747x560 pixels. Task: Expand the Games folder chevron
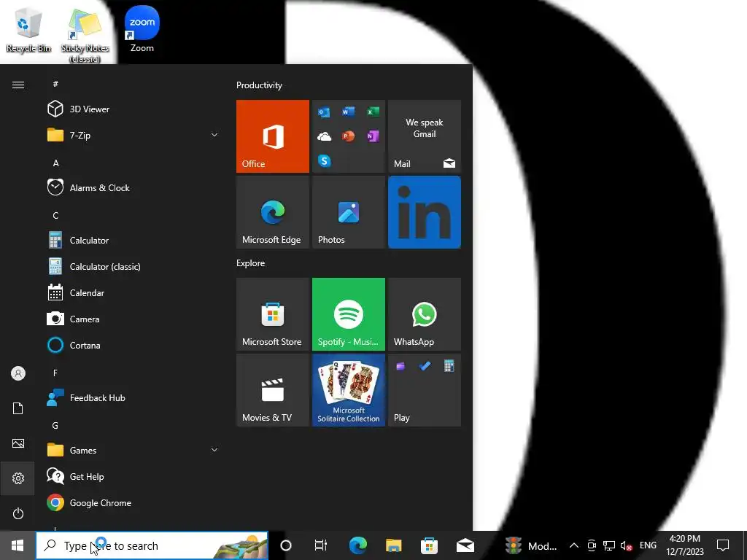point(214,450)
